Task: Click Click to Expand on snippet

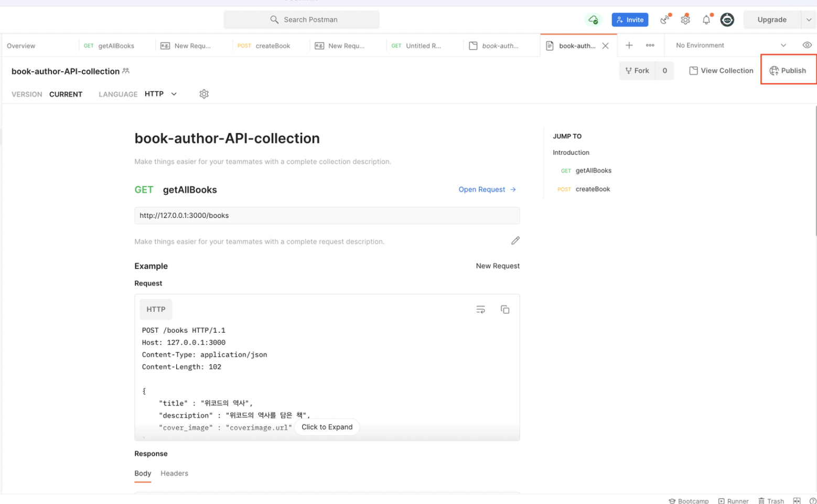Action: [x=327, y=427]
